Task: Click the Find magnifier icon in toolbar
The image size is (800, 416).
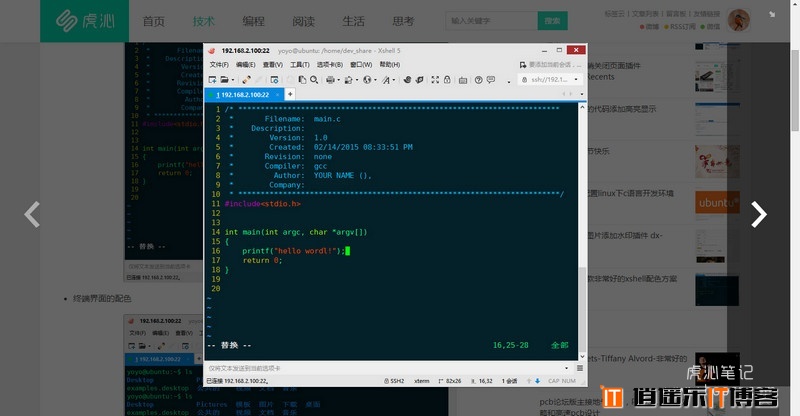Action: [x=314, y=80]
